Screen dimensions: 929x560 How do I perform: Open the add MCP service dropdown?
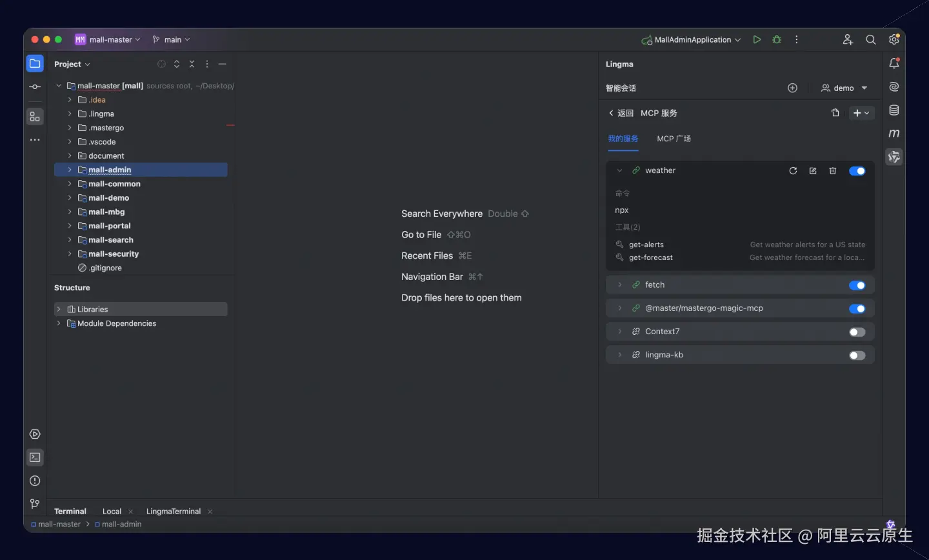click(x=862, y=113)
